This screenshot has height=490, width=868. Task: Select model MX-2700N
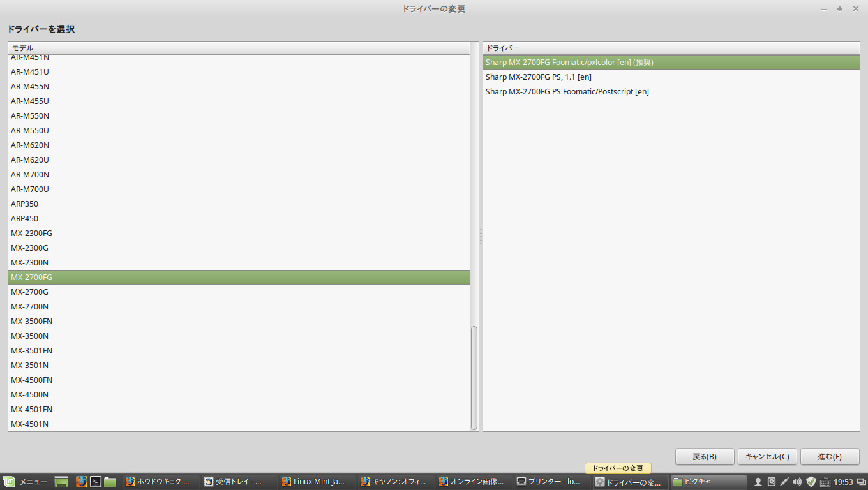point(239,307)
